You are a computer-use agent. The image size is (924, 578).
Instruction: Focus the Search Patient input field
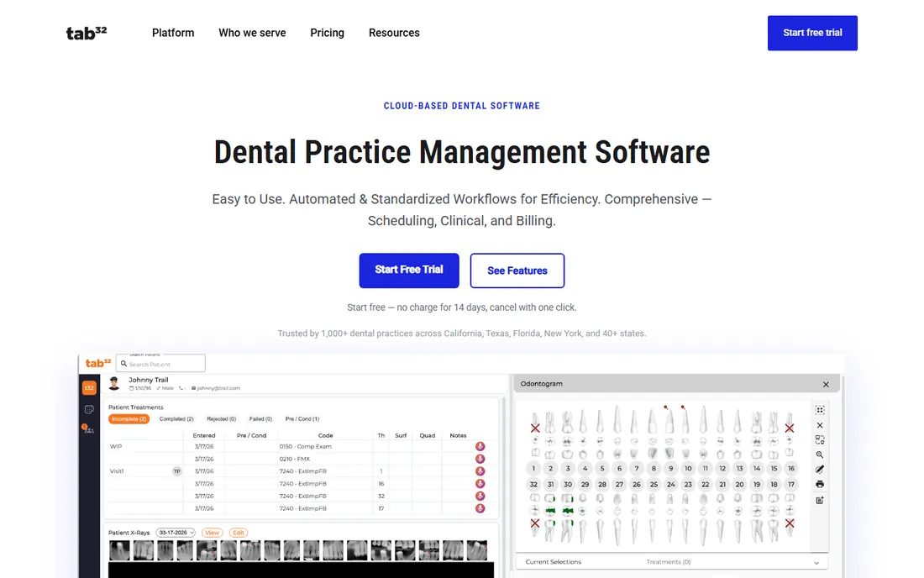161,364
